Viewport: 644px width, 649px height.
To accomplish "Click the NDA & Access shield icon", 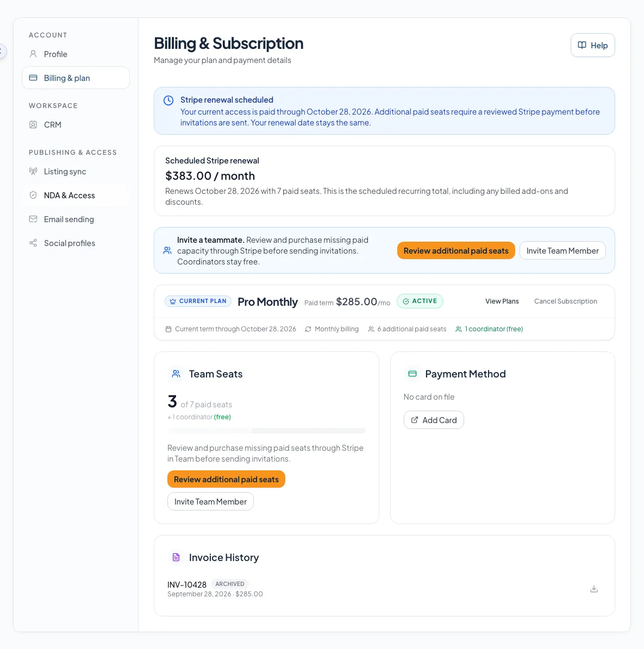I will (33, 196).
